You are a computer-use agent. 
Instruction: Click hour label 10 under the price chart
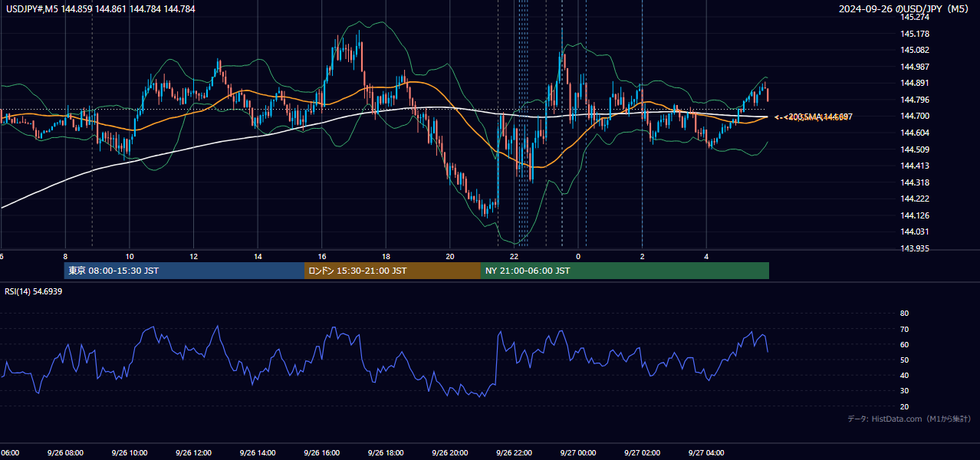pyautogui.click(x=130, y=257)
